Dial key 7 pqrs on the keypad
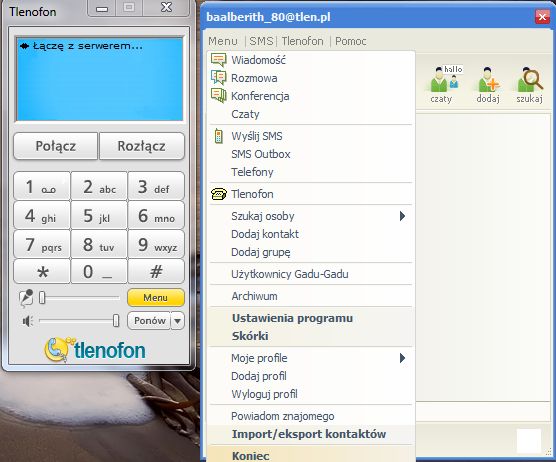The image size is (556, 462). [42, 244]
